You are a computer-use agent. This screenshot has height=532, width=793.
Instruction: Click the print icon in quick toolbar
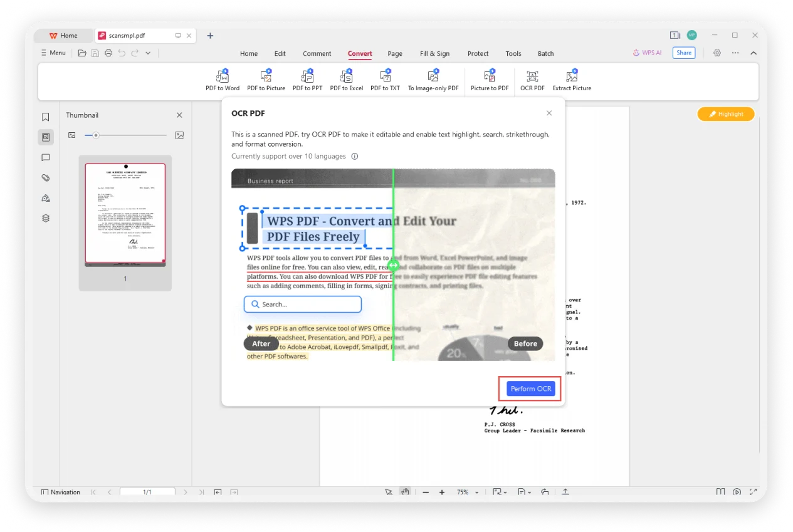(108, 53)
